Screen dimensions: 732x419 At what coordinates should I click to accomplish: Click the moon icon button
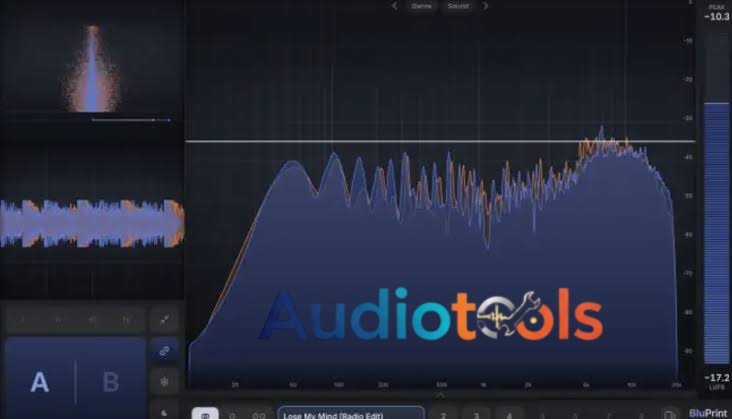coord(164,412)
